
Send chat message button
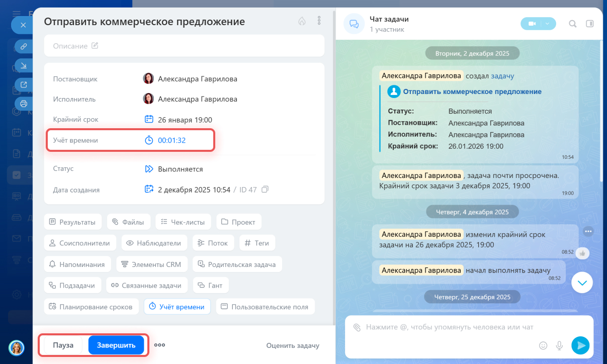pos(580,345)
